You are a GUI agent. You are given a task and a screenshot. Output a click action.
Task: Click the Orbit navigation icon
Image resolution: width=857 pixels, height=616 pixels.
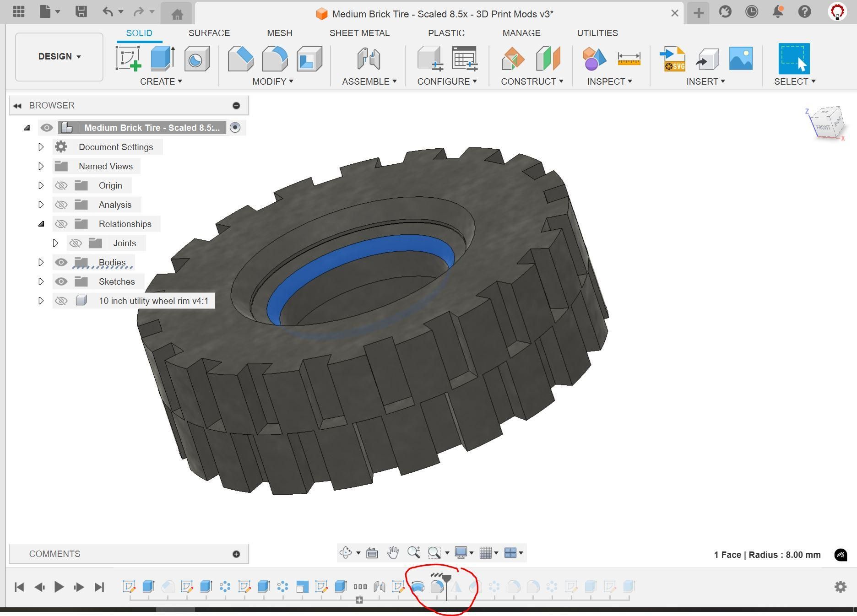click(346, 553)
